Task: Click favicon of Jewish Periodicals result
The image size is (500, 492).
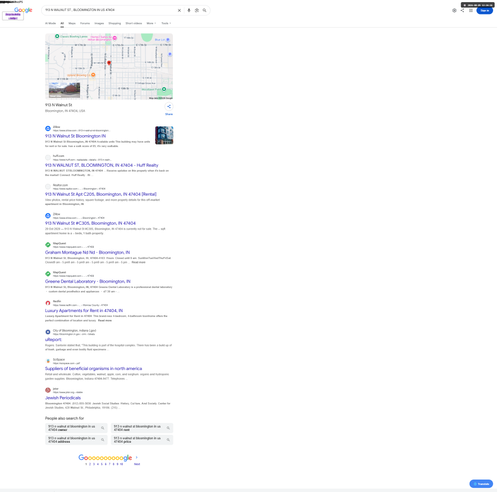Action: tap(48, 390)
